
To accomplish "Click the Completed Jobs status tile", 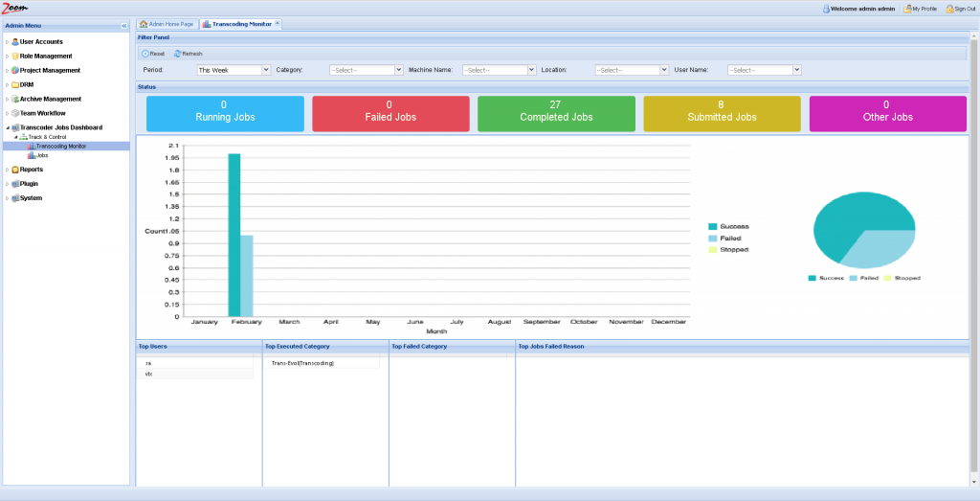I will [x=556, y=113].
